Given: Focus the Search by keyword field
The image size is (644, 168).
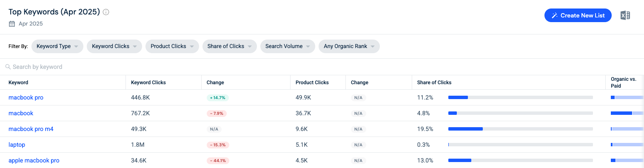Looking at the screenshot, I should coord(322,67).
